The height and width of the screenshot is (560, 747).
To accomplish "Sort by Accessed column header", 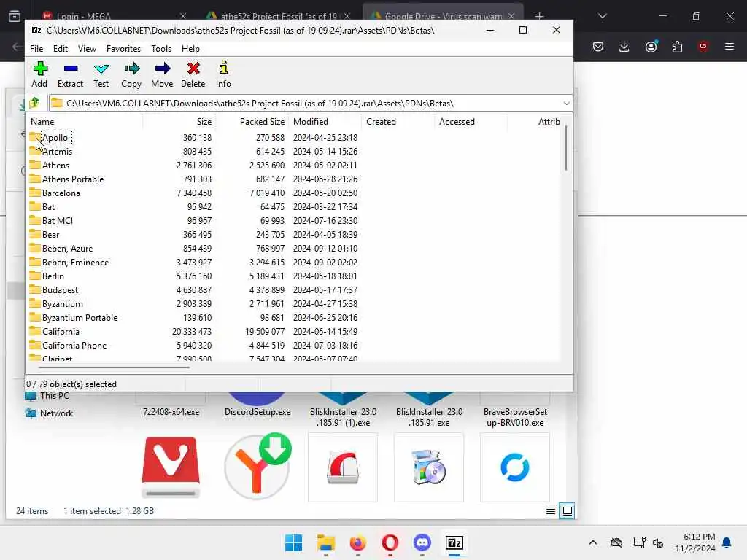I will [x=471, y=122].
